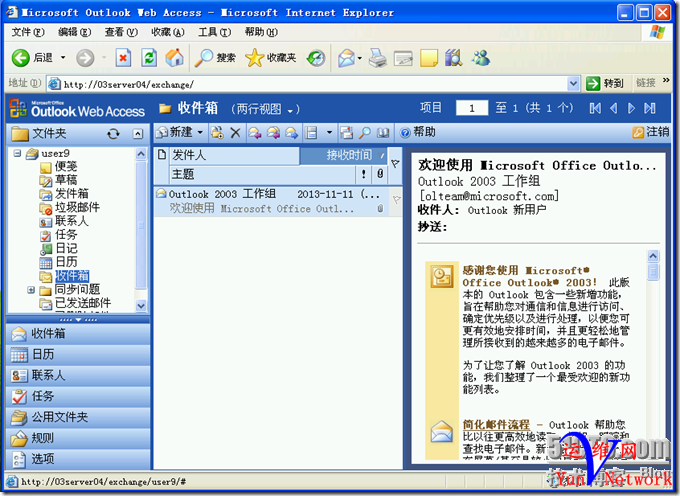Go to the next page arrow
The image size is (680, 496).
coord(631,108)
